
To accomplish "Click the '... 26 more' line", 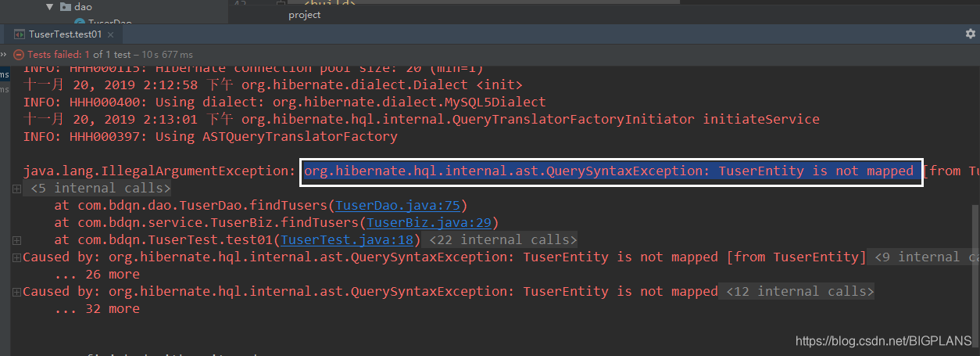I will 97,274.
